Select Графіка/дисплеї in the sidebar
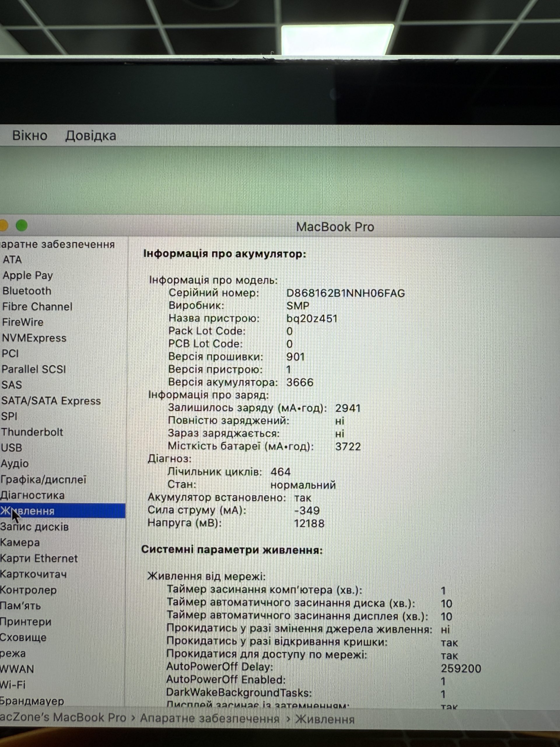Screen dimensions: 560x747 tap(43, 479)
